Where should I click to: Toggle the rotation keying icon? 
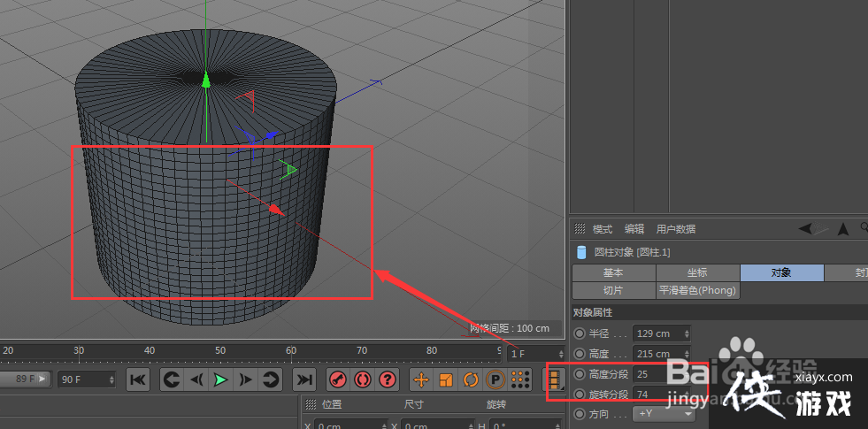pos(471,379)
